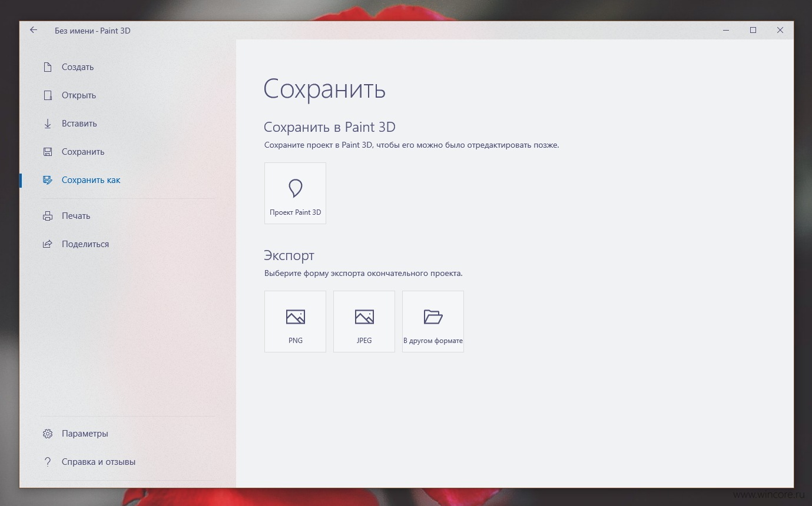Go back using the arrow in title bar
The height and width of the screenshot is (506, 812).
tap(34, 30)
